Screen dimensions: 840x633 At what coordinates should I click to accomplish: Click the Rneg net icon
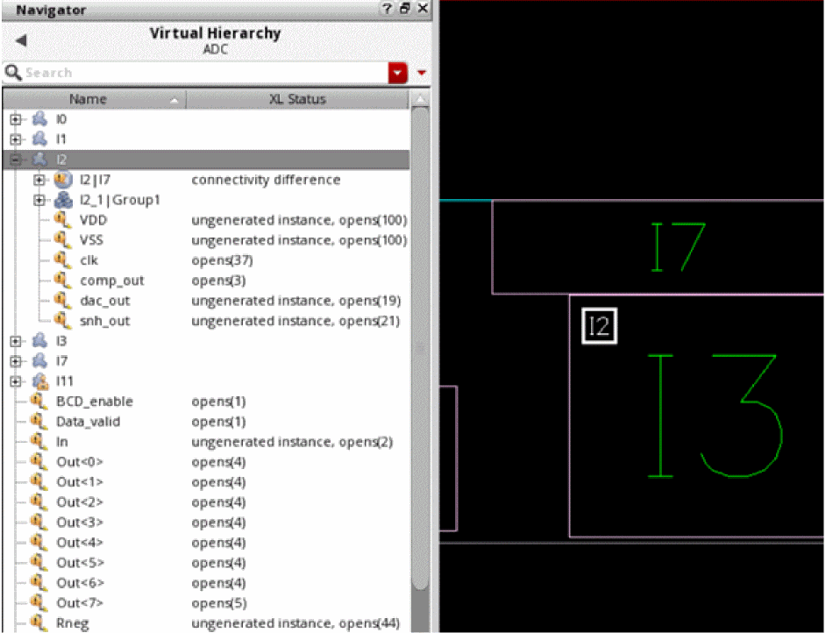coord(39,622)
